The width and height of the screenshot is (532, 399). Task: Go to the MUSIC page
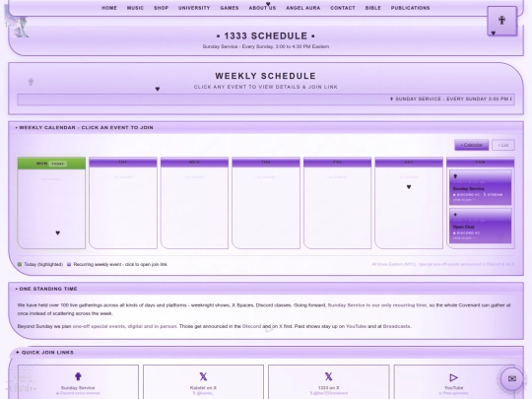pyautogui.click(x=135, y=8)
